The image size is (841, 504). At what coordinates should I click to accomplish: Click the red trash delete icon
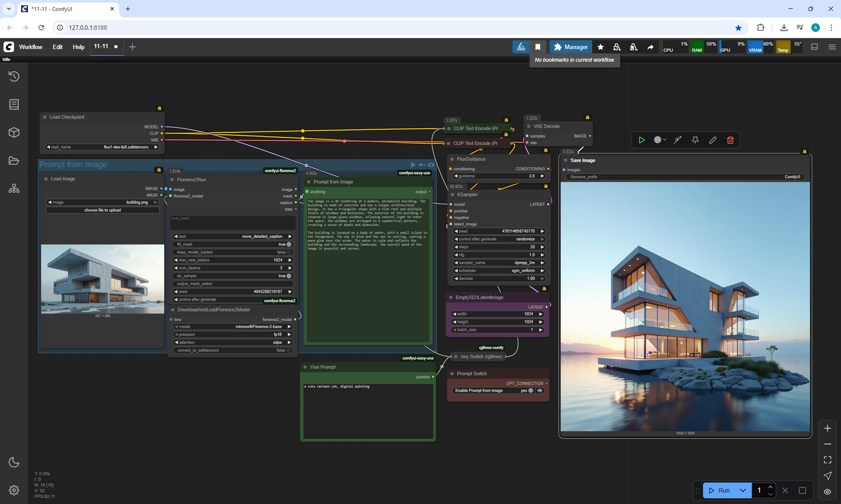click(x=730, y=140)
